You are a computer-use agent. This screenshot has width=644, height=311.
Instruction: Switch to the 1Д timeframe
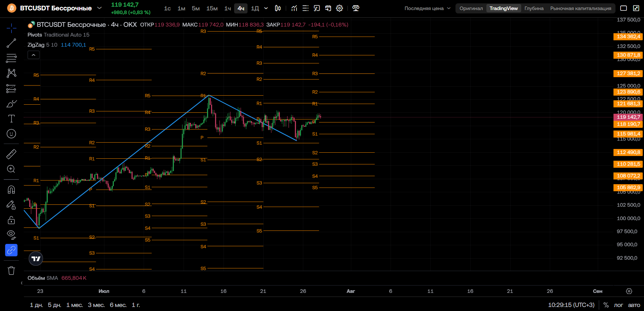[x=255, y=8]
